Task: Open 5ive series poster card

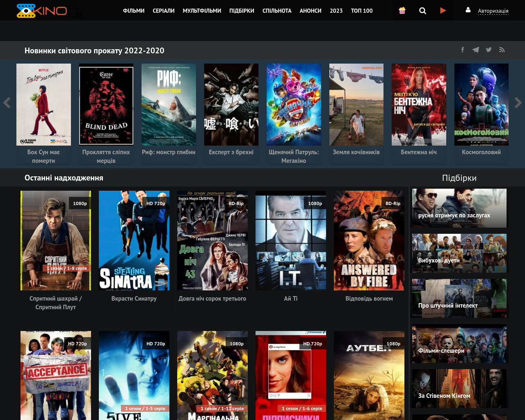Action: (134, 375)
